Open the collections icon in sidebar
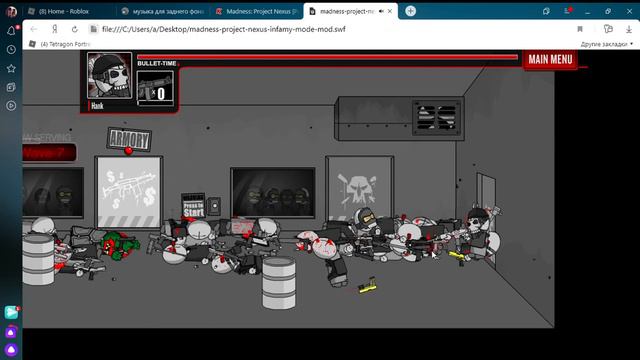This screenshot has width=640, height=360. point(11,87)
